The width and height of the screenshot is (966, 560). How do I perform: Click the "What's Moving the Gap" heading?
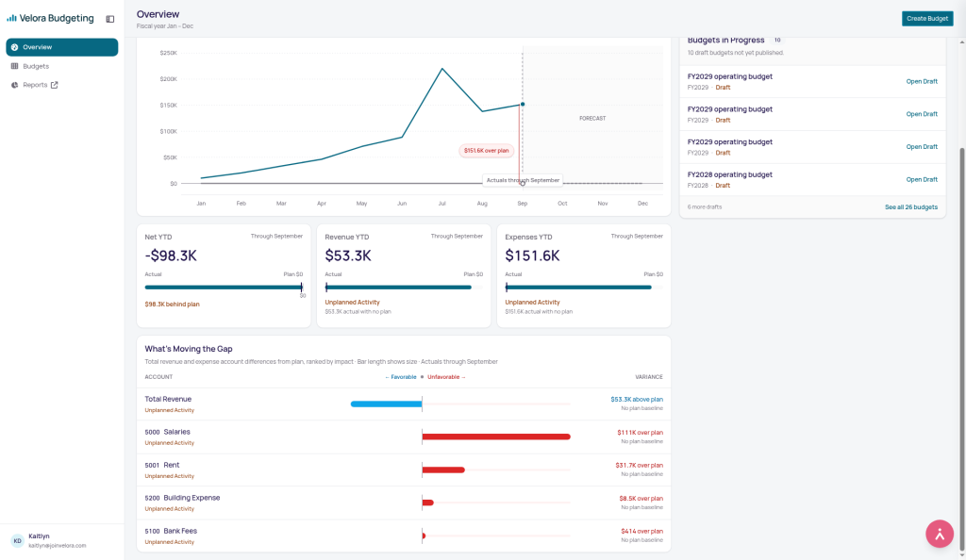tap(189, 349)
